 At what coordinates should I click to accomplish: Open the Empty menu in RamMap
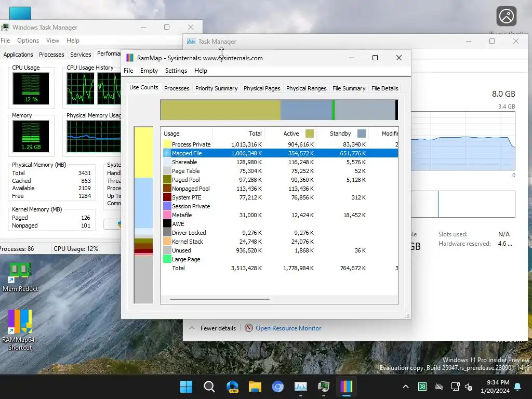(149, 71)
